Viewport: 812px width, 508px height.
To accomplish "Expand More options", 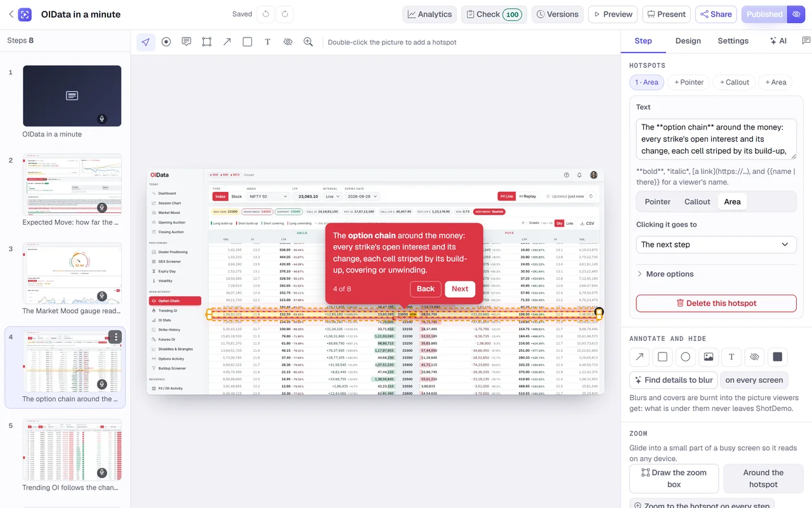I will (665, 274).
